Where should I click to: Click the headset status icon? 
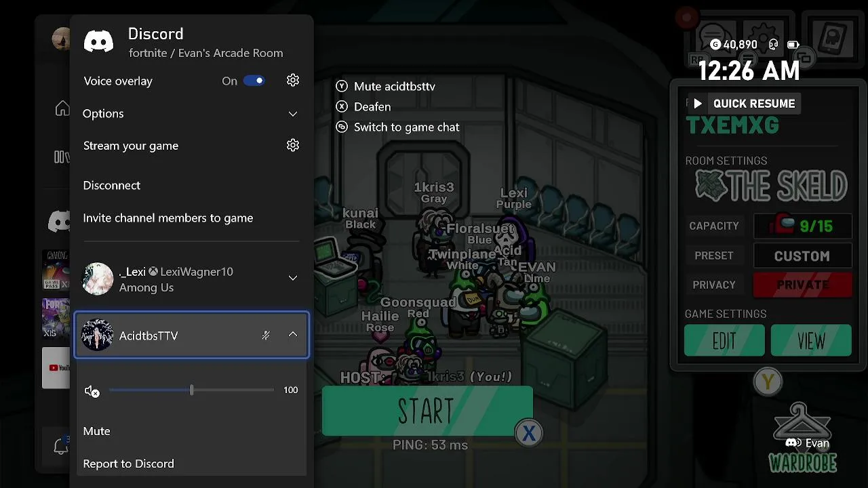pos(774,45)
